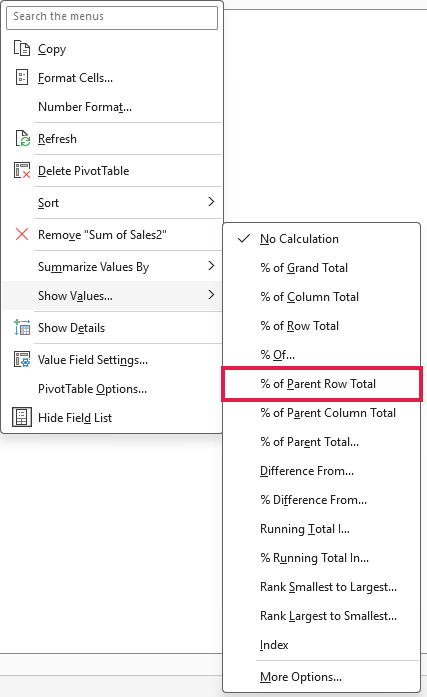Click the Sort menu label
Image resolution: width=427 pixels, height=697 pixels.
(x=48, y=203)
